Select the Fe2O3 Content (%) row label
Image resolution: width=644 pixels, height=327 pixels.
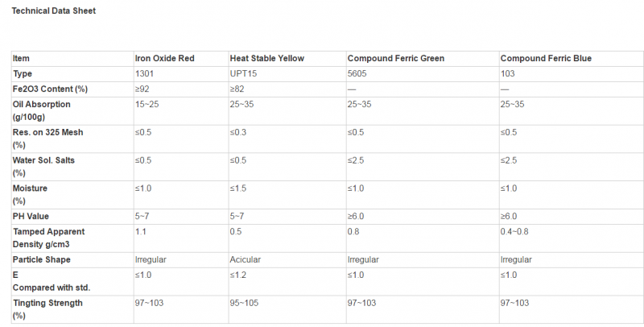(x=50, y=89)
